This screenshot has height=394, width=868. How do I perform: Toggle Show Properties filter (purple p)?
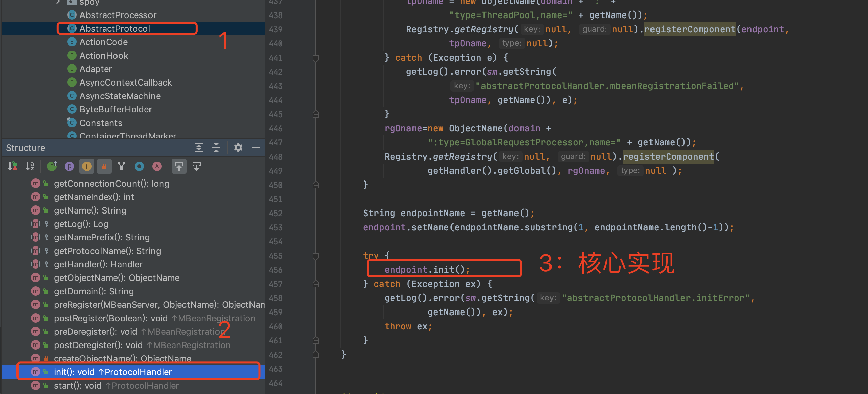(69, 166)
